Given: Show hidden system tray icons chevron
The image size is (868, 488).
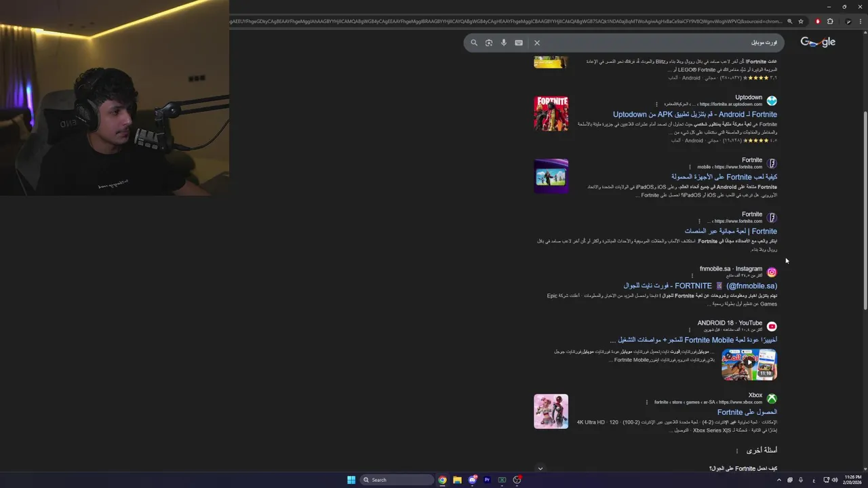Looking at the screenshot, I should coord(780,480).
